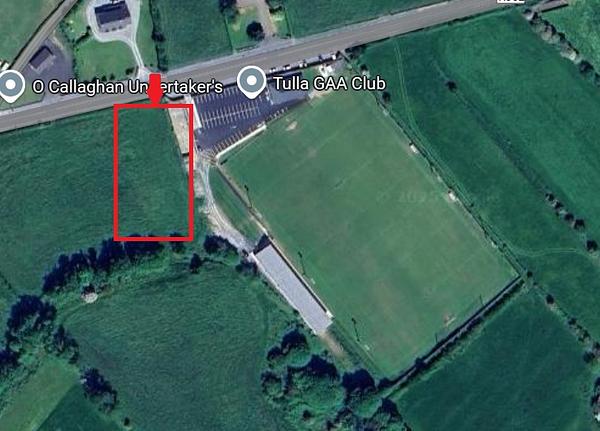This screenshot has width=600, height=431.
Task: Click the Tulla GAA Club map pin
Action: coord(251,82)
